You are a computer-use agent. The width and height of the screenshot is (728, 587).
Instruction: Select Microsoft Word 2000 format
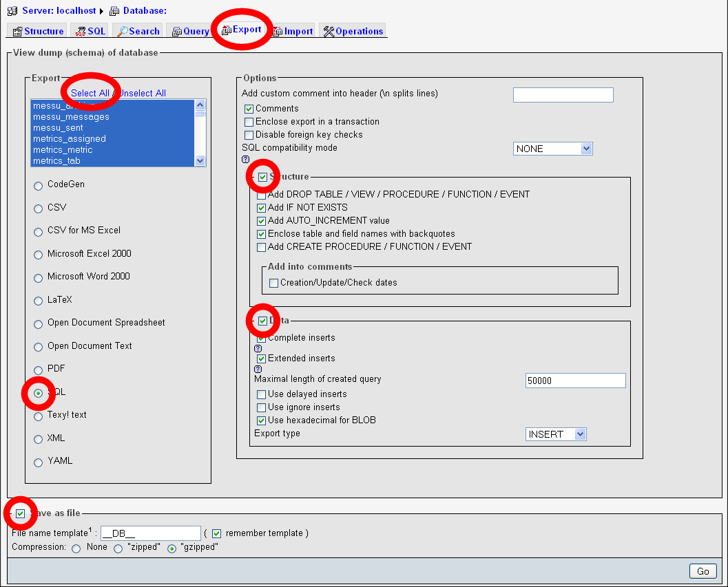38,278
